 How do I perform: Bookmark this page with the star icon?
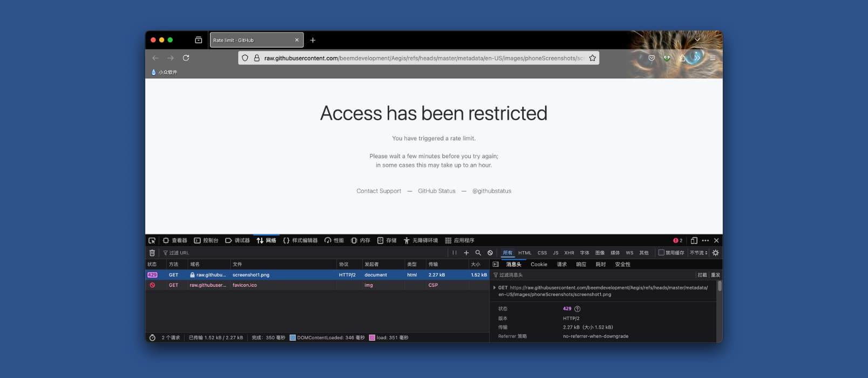[592, 58]
